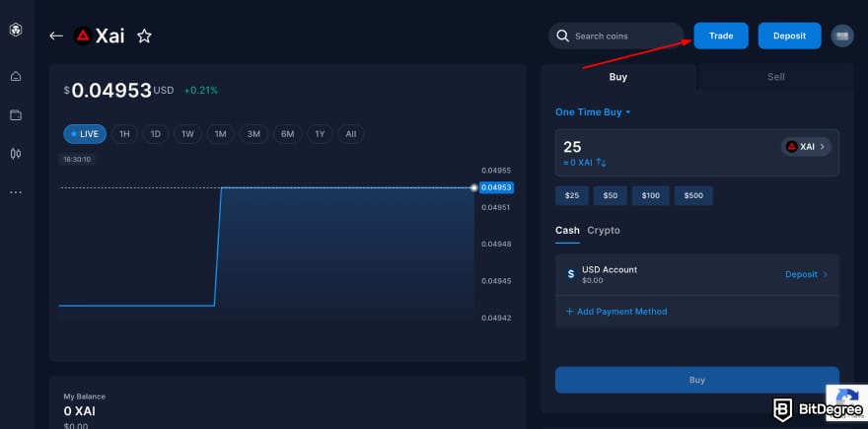868x429 pixels.
Task: Open the more options ellipsis in sidebar
Action: tap(16, 192)
